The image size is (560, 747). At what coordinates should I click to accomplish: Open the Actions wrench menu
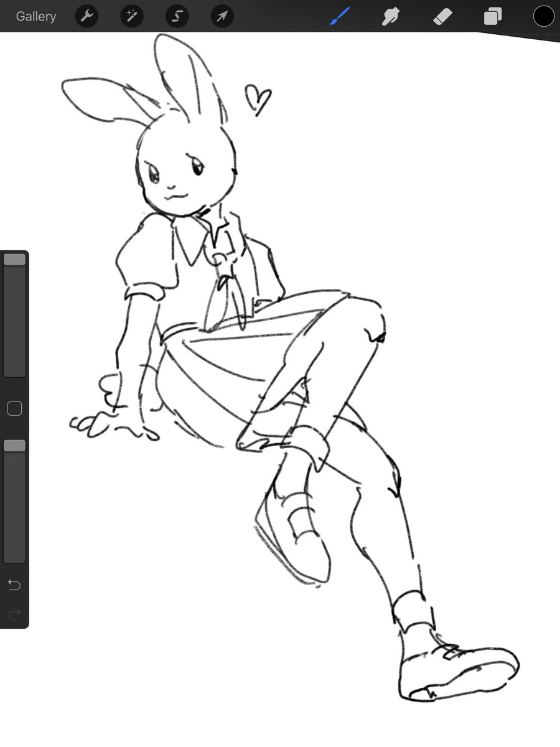tap(87, 16)
